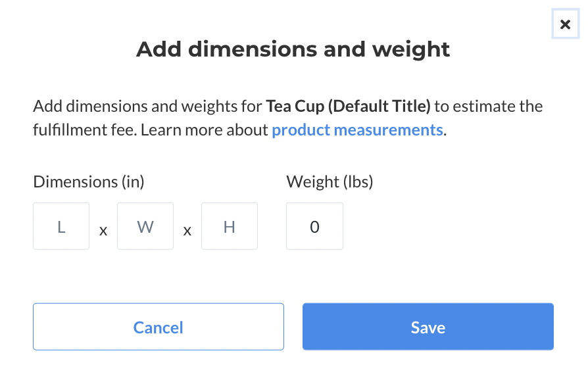The width and height of the screenshot is (588, 384).
Task: Click the Weight (lbs) label
Action: pos(330,182)
